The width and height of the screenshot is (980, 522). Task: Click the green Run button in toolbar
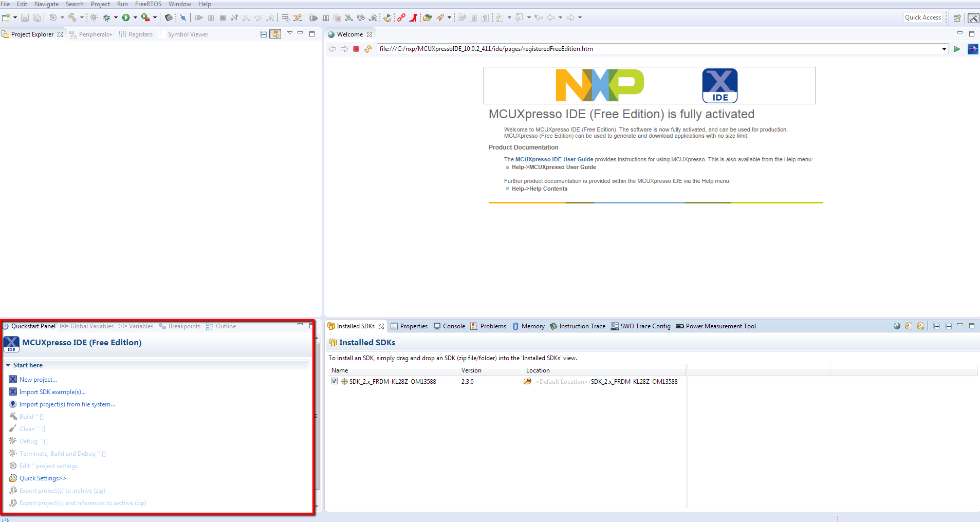pyautogui.click(x=126, y=17)
